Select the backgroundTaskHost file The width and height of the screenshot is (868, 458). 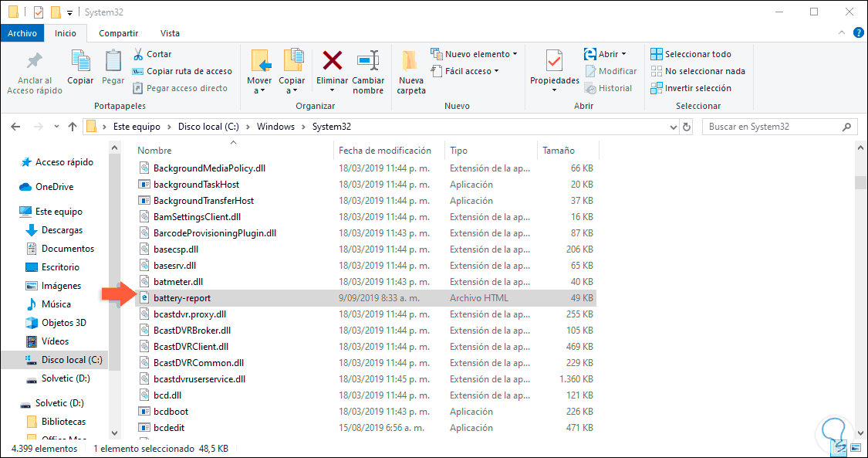coord(366,185)
